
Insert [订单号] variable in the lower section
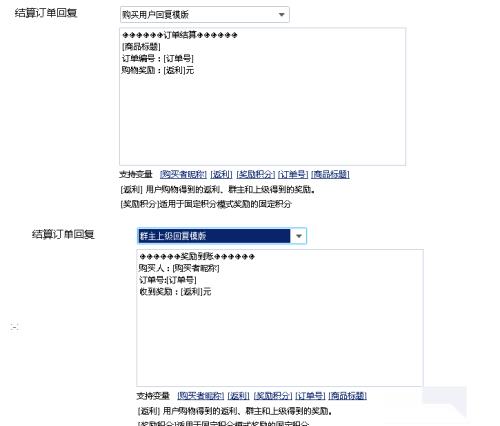tap(310, 396)
